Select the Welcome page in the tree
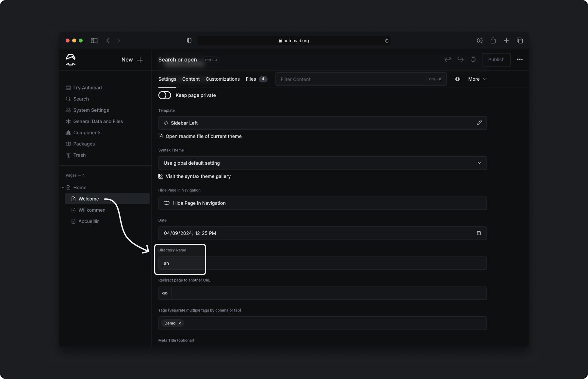Screen dimensions: 588x379 coord(107,199)
